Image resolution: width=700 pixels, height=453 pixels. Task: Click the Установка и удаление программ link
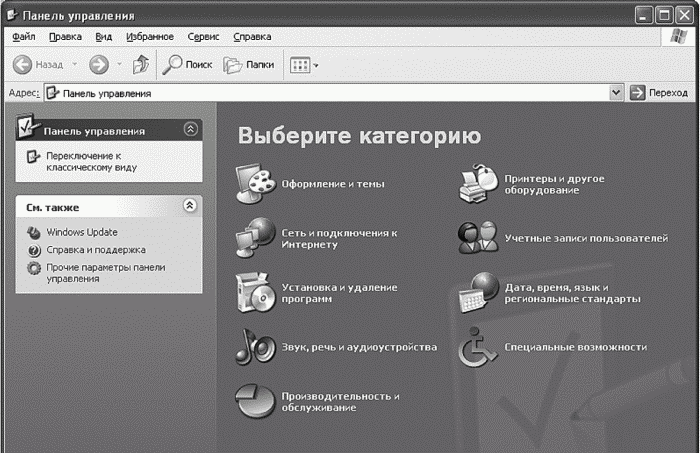[339, 293]
